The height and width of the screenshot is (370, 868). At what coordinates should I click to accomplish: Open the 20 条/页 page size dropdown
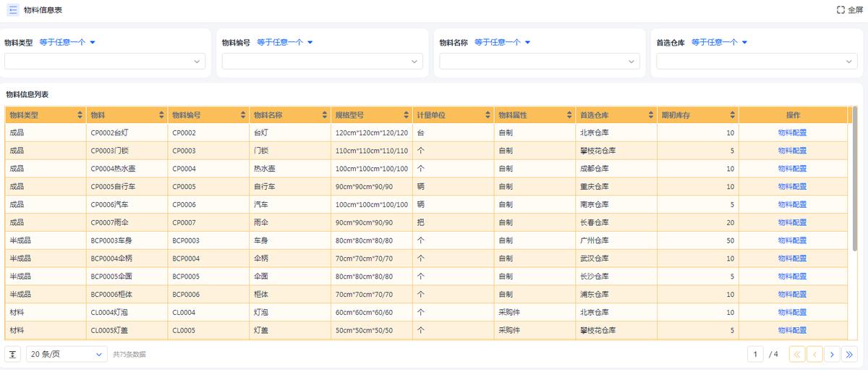67,354
